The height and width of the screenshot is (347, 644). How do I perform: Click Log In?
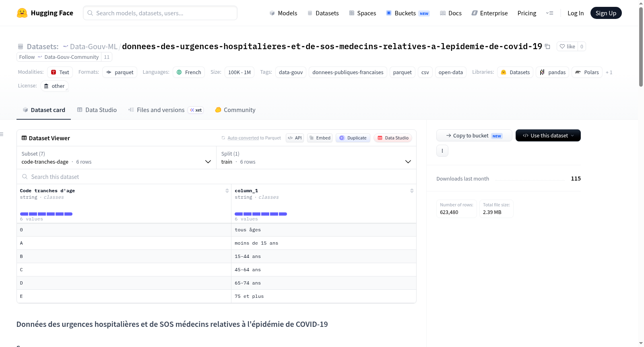(x=576, y=13)
